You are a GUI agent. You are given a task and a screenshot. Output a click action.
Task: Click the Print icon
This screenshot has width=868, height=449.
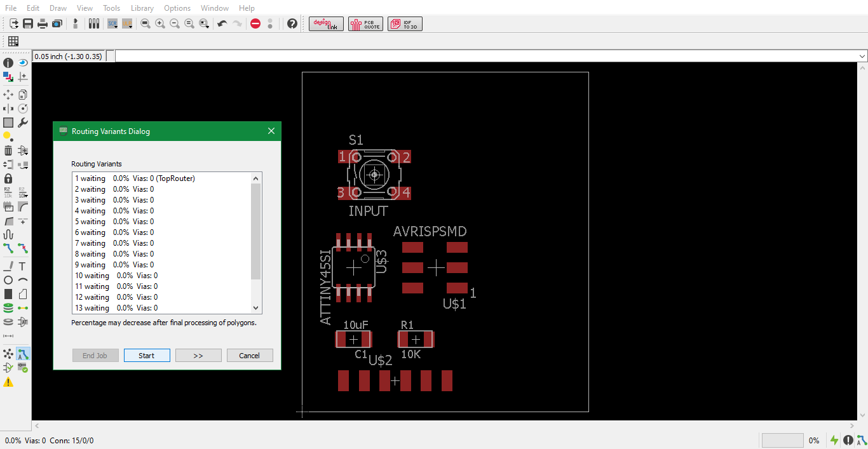[x=43, y=23]
